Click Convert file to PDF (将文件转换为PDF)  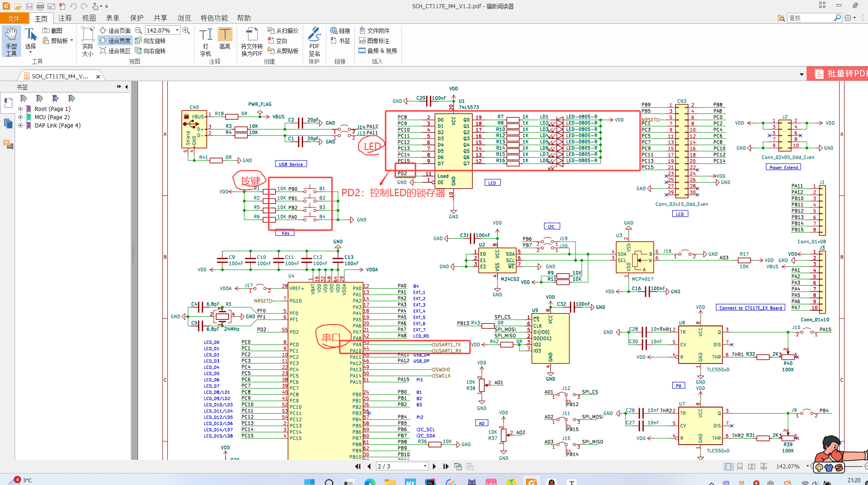click(x=252, y=41)
